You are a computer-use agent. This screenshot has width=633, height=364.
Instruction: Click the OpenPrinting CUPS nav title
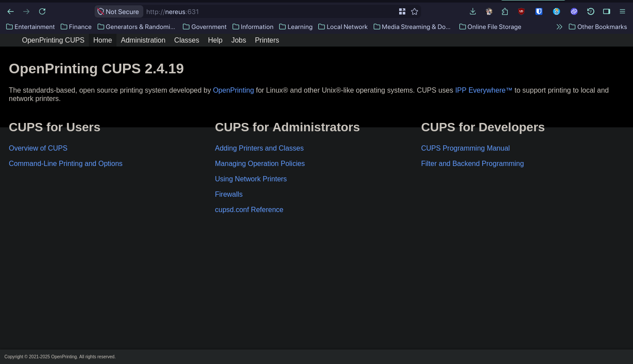pyautogui.click(x=53, y=40)
